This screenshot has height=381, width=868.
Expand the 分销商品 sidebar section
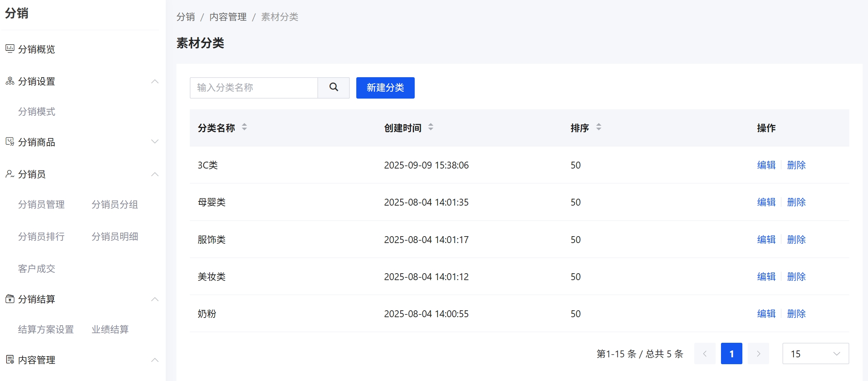pos(155,141)
